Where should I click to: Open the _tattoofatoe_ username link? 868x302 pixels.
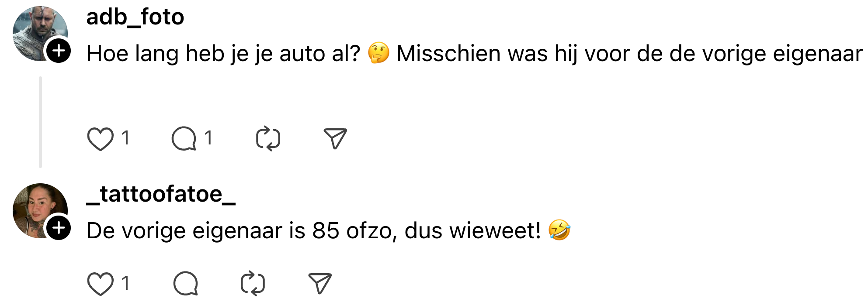click(x=161, y=194)
